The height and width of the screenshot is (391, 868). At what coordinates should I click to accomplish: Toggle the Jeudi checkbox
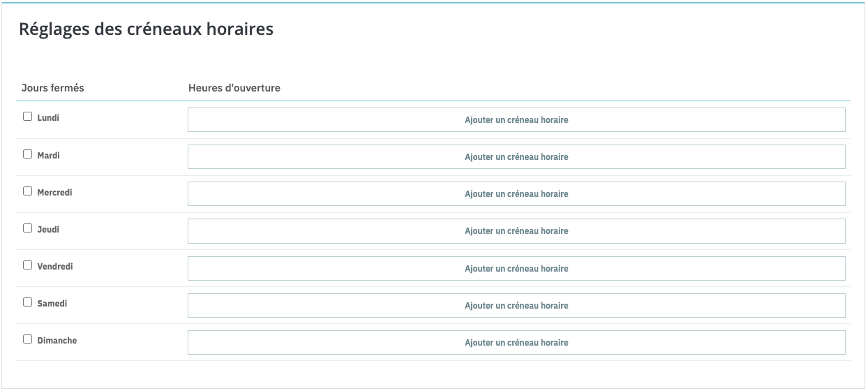(28, 228)
